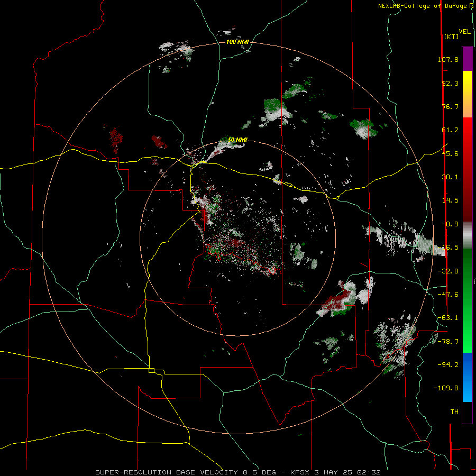Click the -0.9 legend value

click(450, 224)
